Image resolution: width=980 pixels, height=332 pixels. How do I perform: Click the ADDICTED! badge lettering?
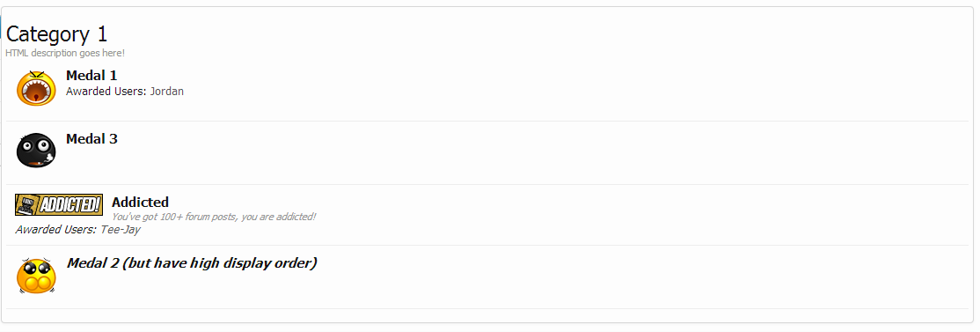click(x=70, y=204)
